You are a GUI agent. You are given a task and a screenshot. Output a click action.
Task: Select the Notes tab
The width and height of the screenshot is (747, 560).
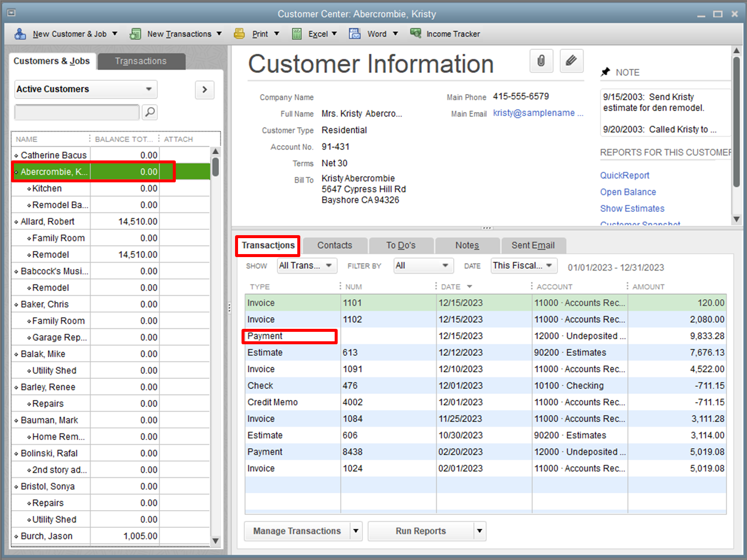(x=467, y=245)
